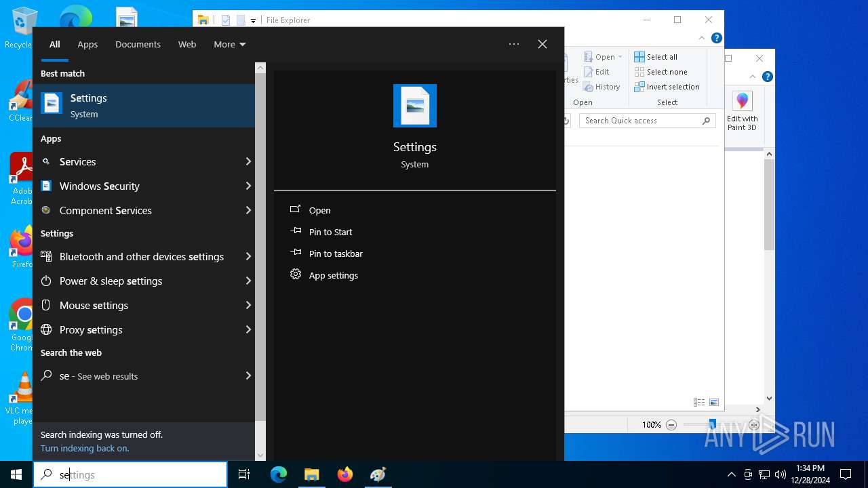Click Select all in File Explorer
Screen dimensions: 868x488
click(656, 57)
